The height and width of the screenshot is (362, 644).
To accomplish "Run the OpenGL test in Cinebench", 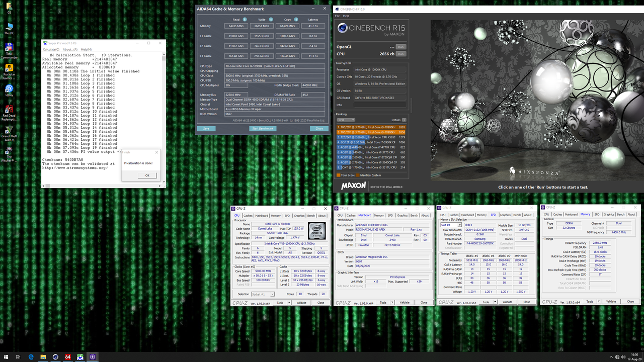I will 400,47.
